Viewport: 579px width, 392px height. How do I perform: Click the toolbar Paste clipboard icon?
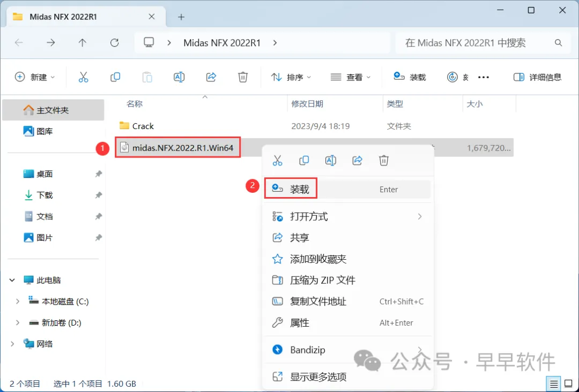pyautogui.click(x=147, y=77)
